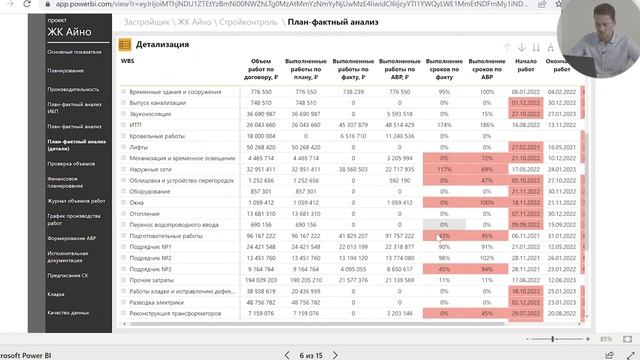This screenshot has width=640, height=360.
Task: Expand the Лифты row
Action: 123,147
